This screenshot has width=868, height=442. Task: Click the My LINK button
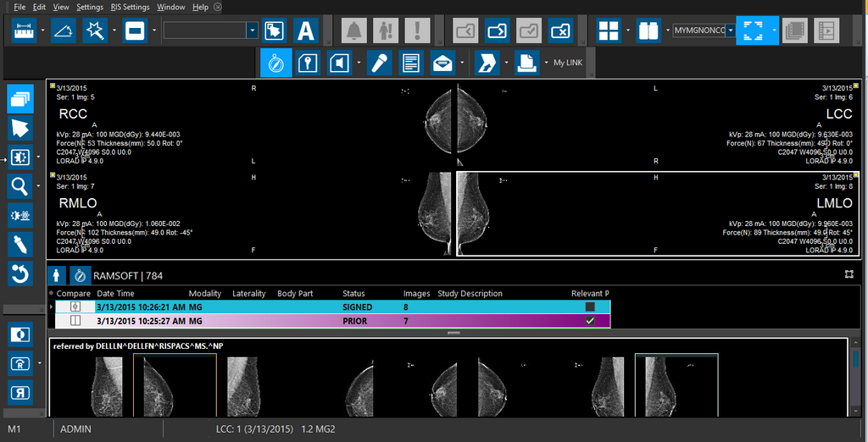click(x=570, y=63)
